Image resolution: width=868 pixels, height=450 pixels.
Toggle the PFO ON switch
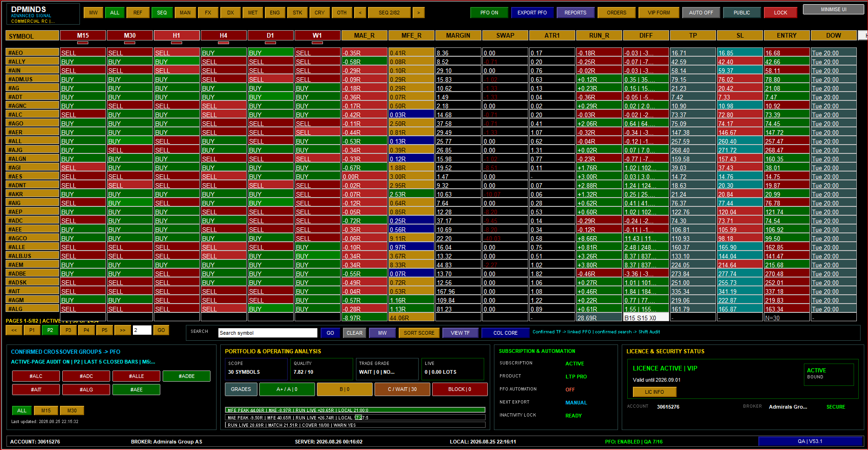coord(489,13)
